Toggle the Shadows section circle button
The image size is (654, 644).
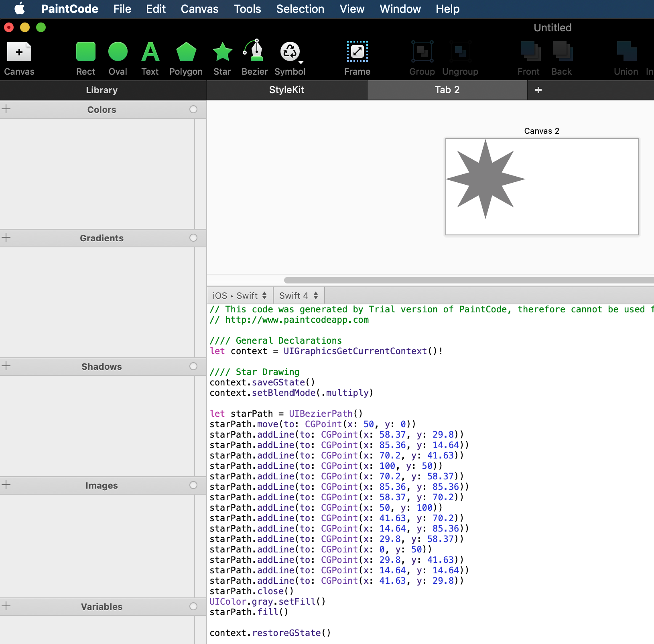[x=193, y=366]
